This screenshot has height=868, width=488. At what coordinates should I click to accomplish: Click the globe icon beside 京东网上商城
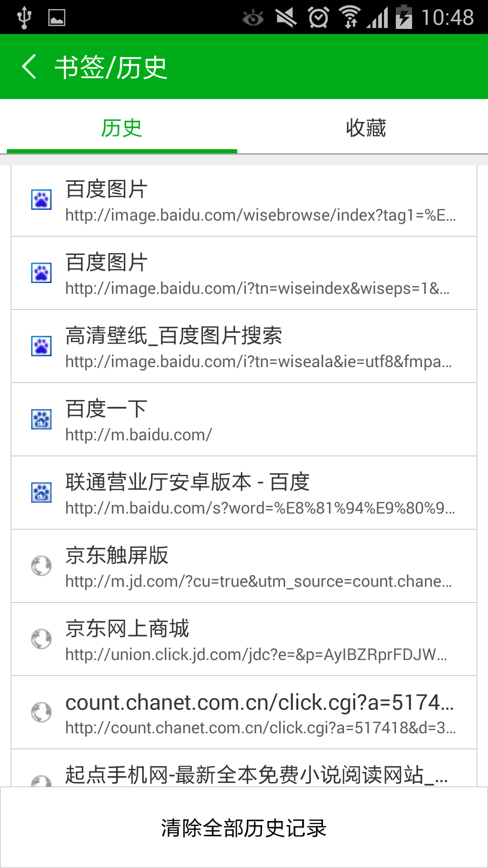41,639
